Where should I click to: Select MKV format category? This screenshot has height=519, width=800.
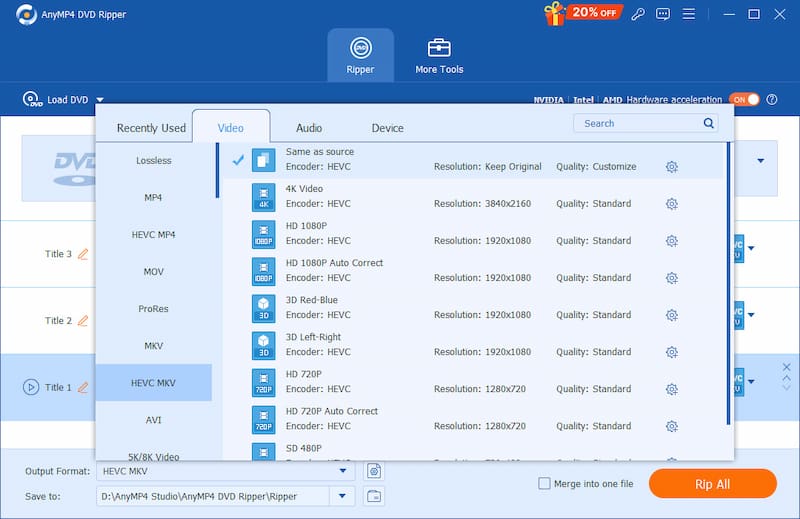click(154, 346)
